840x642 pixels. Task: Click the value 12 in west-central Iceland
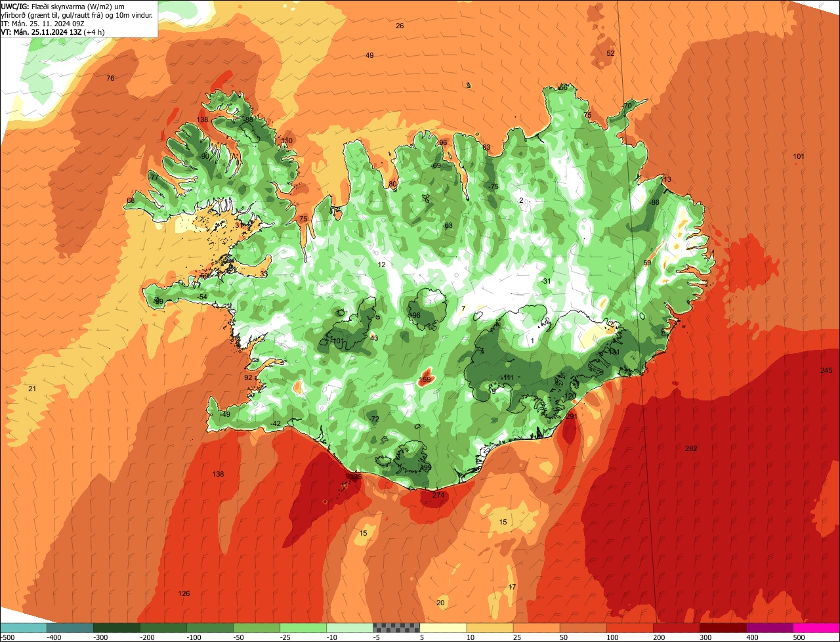click(382, 265)
